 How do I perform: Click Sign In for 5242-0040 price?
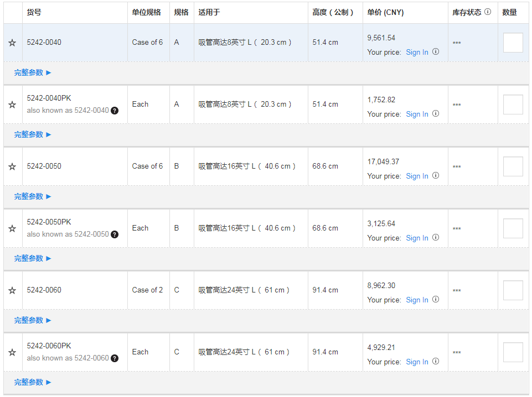(x=417, y=52)
